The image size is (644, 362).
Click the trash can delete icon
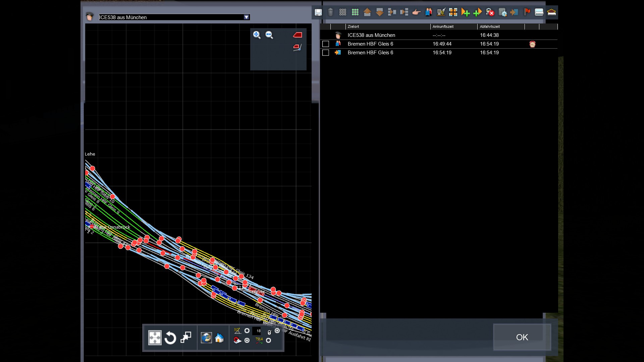click(330, 12)
